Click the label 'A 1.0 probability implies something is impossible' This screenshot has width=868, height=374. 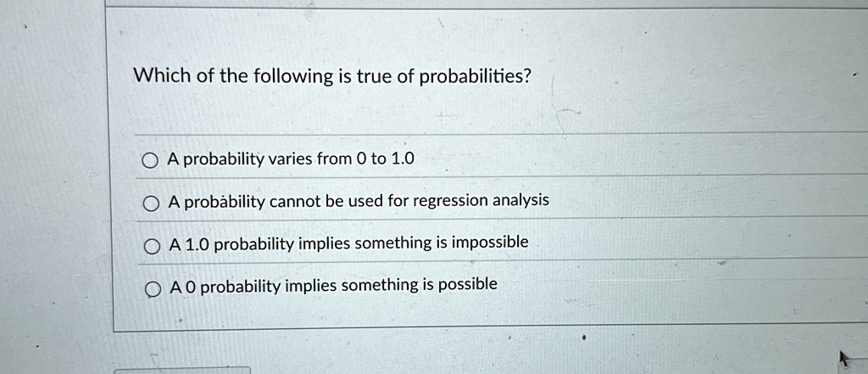pos(349,243)
